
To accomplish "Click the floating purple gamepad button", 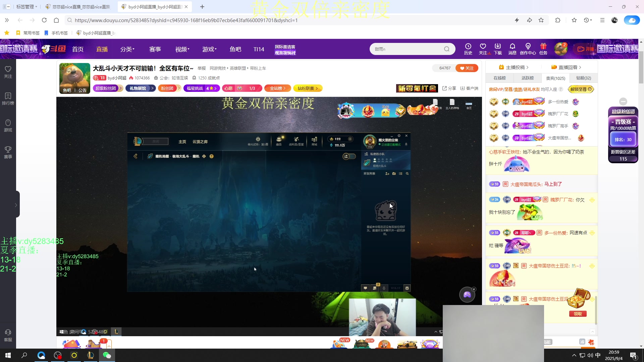I will (x=467, y=295).
